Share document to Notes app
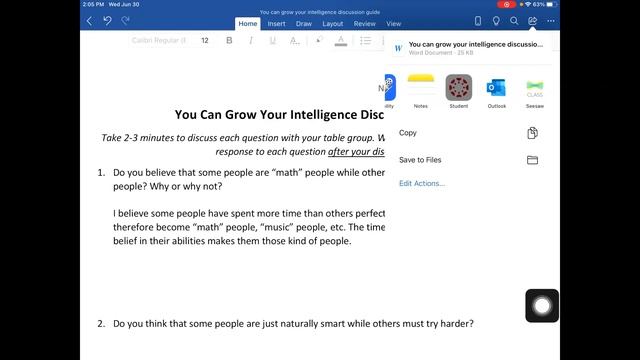 (x=421, y=91)
